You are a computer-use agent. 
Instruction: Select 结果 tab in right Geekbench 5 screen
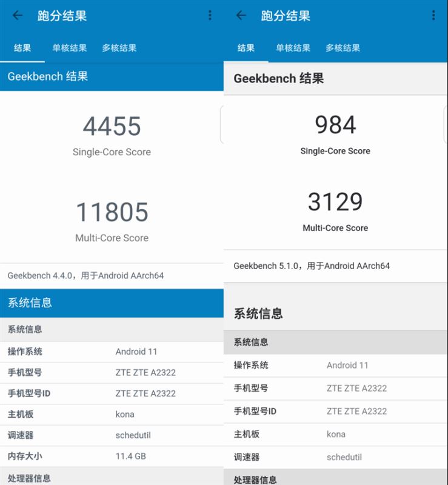246,48
